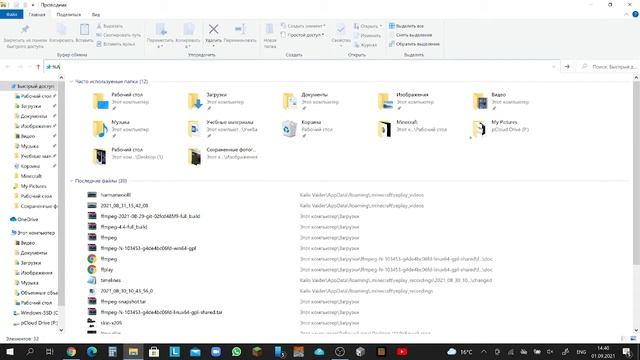Click navigation pane scroll-down arrow
Screen dimensions: 640x360
pyautogui.click(x=61, y=330)
